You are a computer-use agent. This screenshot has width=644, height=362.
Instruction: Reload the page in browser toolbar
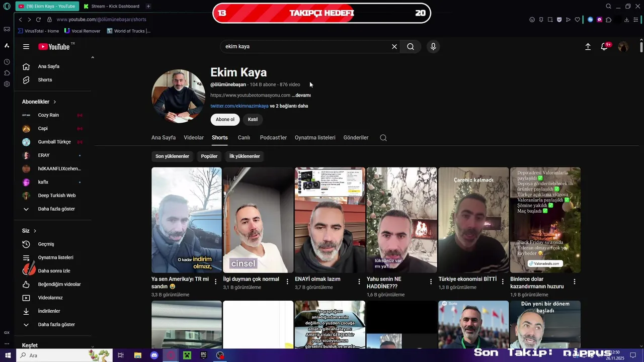[38, 20]
